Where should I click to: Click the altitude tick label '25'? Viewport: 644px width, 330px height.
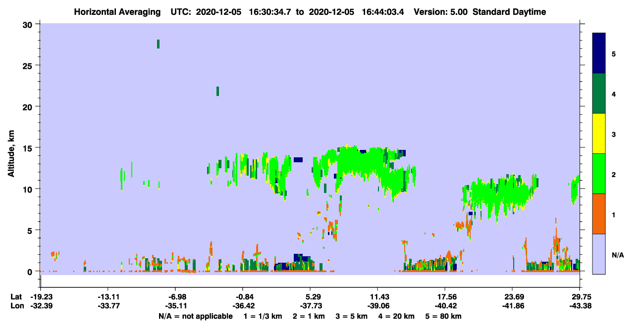click(29, 65)
